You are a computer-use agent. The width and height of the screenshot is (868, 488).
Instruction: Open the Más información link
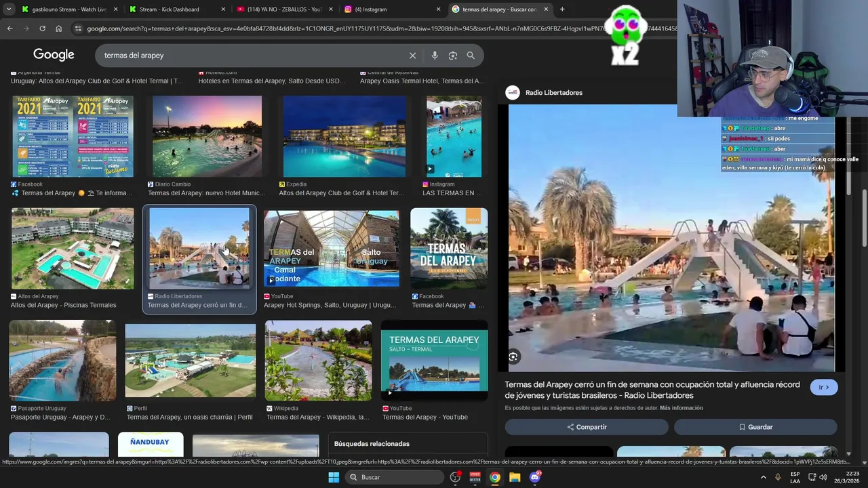[x=681, y=408]
